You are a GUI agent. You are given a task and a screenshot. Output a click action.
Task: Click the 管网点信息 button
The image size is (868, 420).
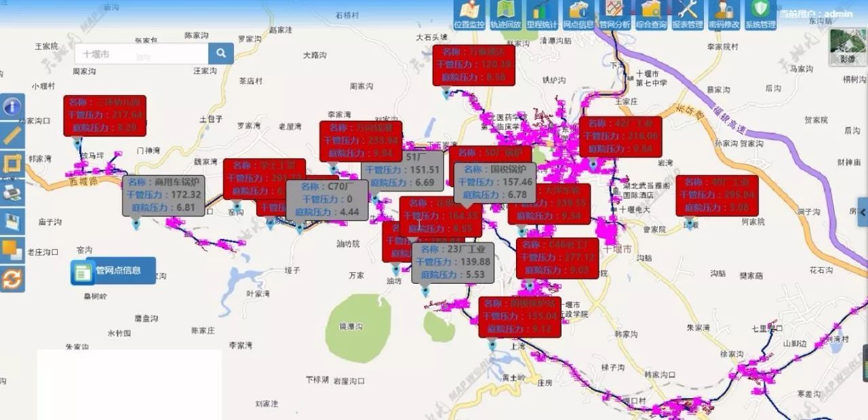113,271
